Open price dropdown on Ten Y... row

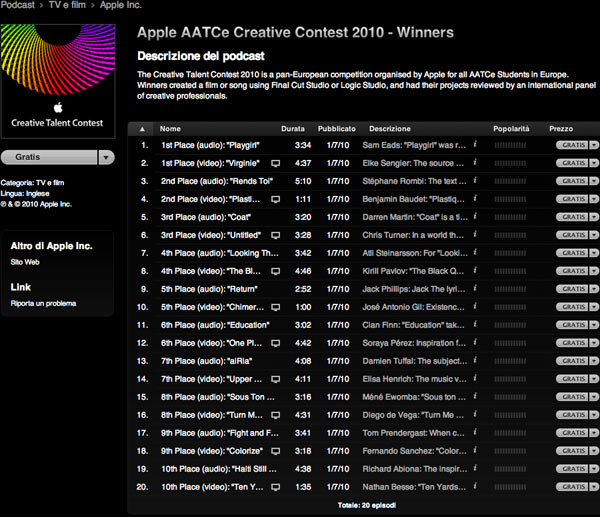[x=593, y=487]
